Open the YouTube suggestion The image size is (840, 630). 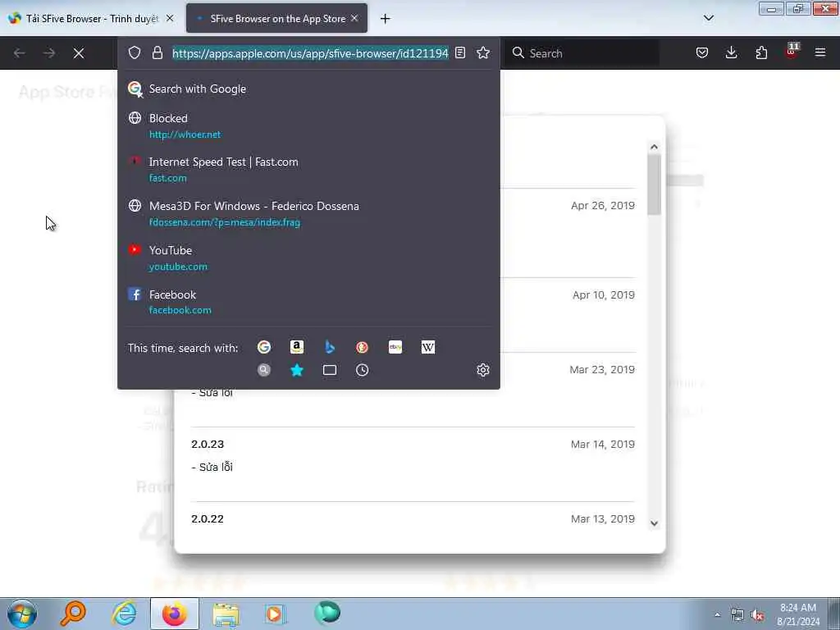point(308,258)
